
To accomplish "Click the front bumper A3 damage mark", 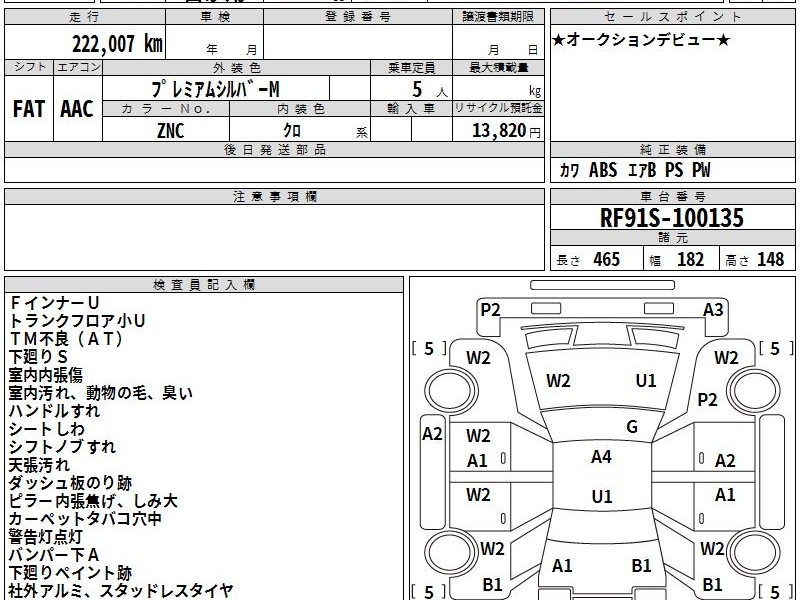I will tap(713, 309).
